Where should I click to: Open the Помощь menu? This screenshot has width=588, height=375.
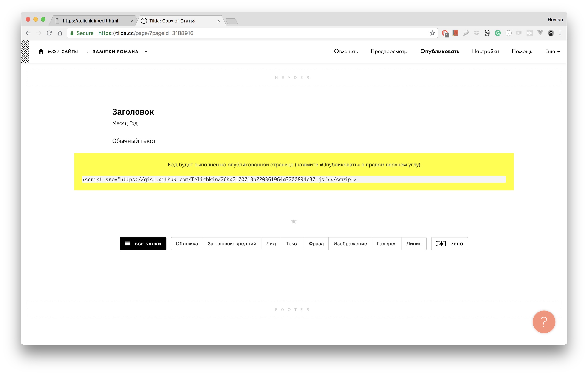pyautogui.click(x=522, y=51)
